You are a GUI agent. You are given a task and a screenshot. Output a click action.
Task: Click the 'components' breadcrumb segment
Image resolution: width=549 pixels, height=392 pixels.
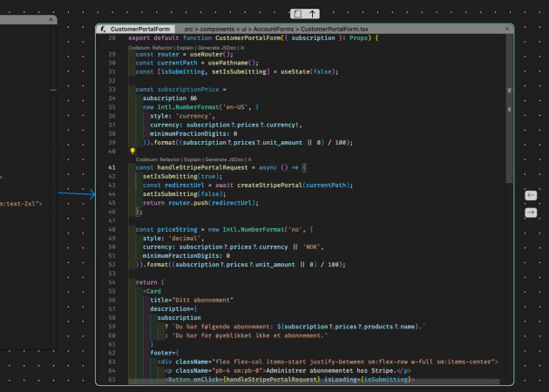pos(217,29)
